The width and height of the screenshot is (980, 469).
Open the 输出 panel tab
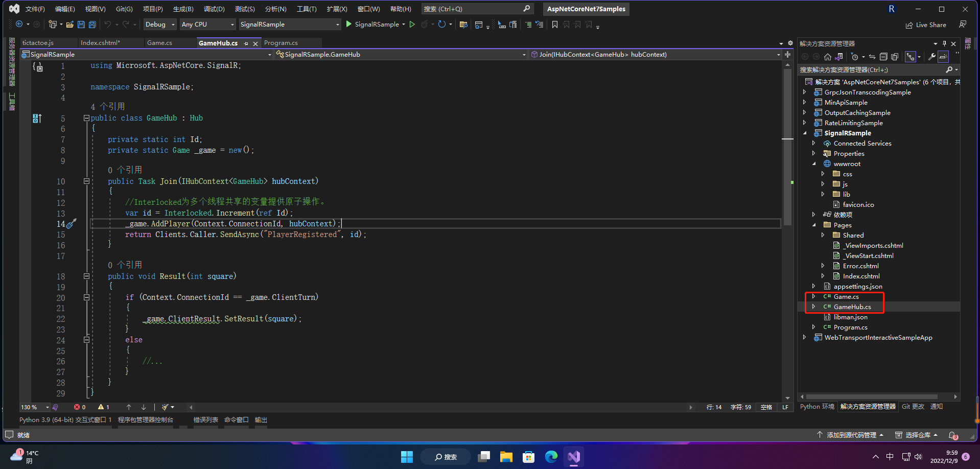[x=261, y=420]
